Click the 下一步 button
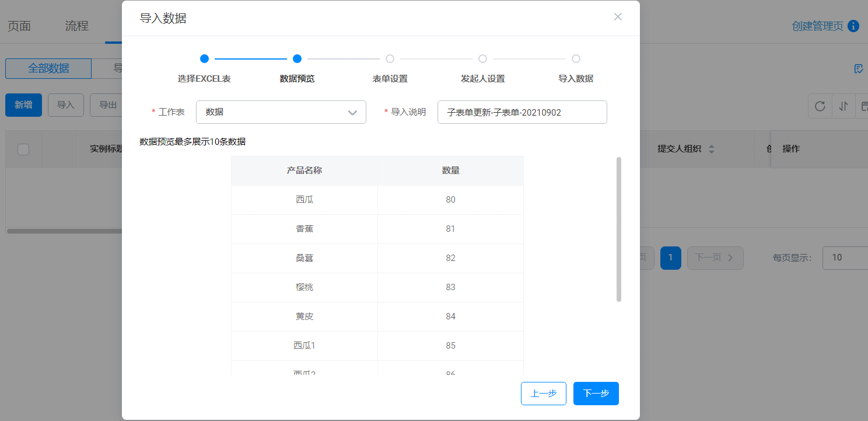The width and height of the screenshot is (868, 421). pos(596,394)
